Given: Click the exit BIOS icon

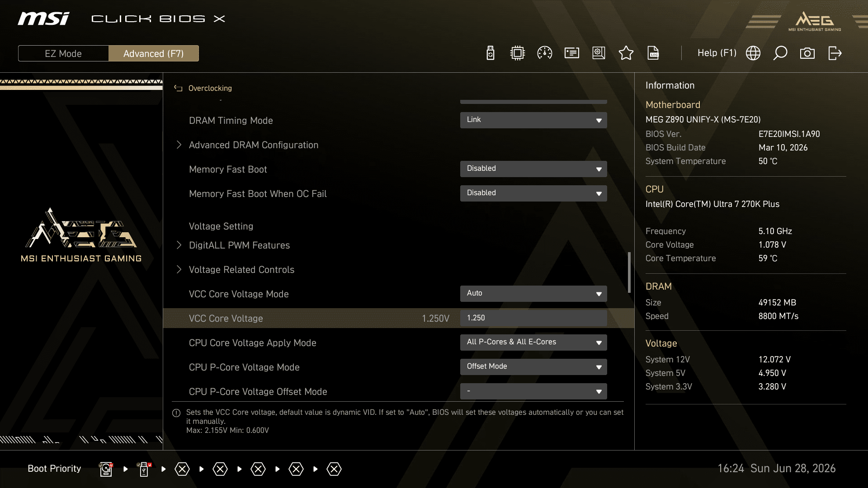Looking at the screenshot, I should [835, 53].
